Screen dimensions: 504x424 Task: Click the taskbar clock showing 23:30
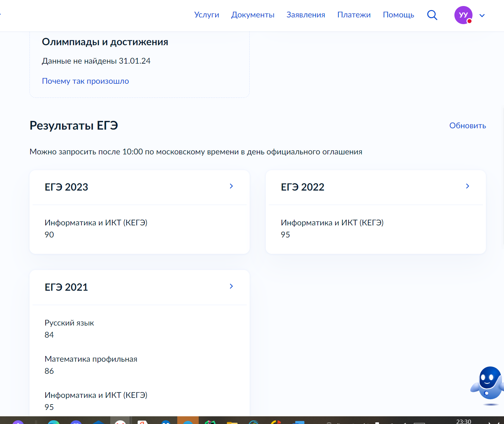[x=463, y=421]
